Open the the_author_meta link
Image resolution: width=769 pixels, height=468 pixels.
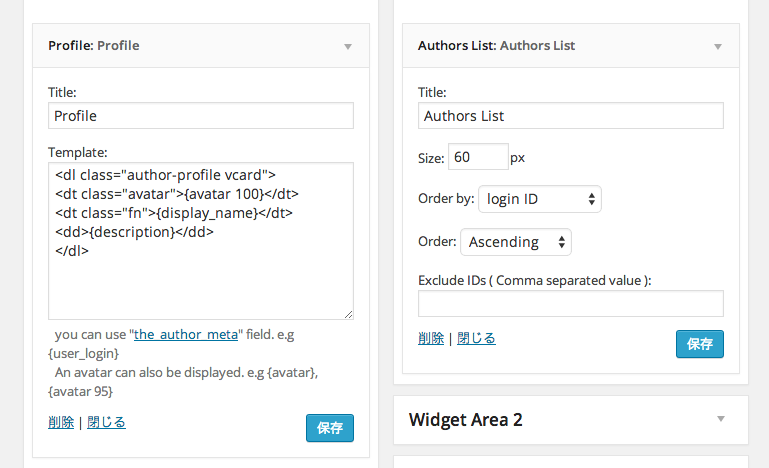(x=186, y=335)
